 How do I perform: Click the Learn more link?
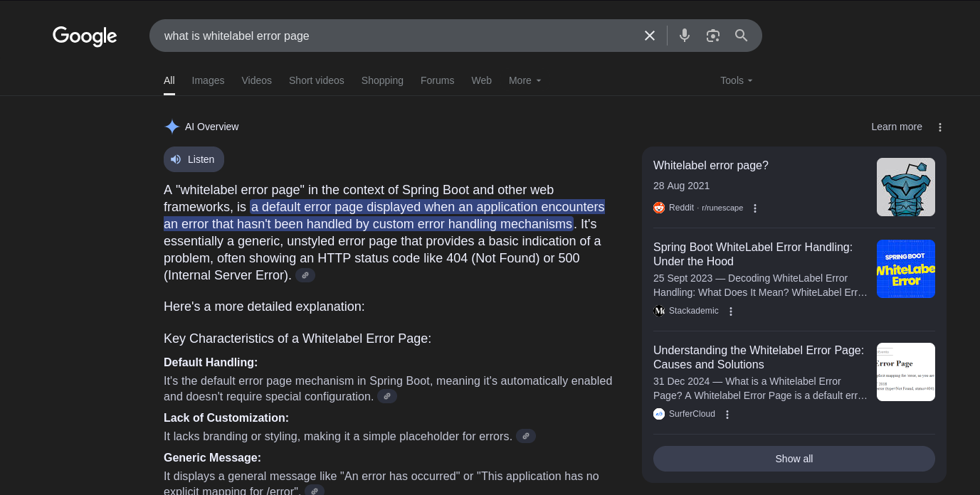(897, 127)
